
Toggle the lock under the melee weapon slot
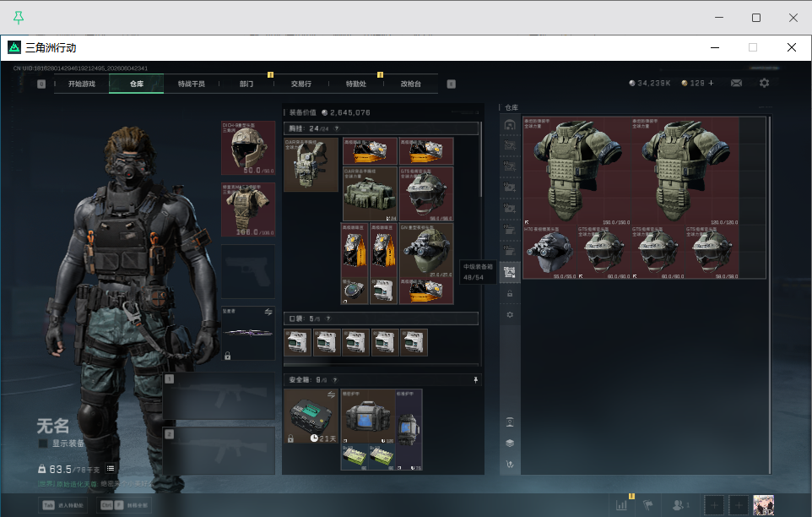(227, 356)
